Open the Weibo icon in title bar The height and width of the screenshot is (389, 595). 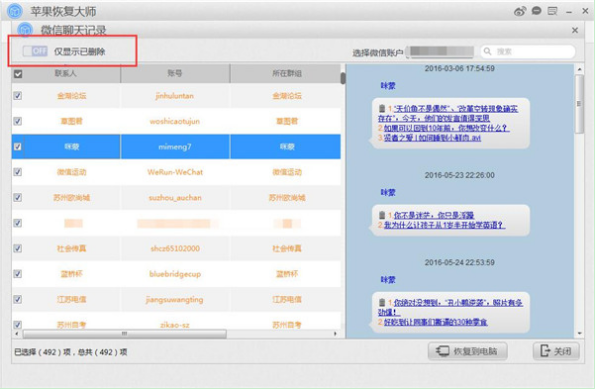click(520, 11)
